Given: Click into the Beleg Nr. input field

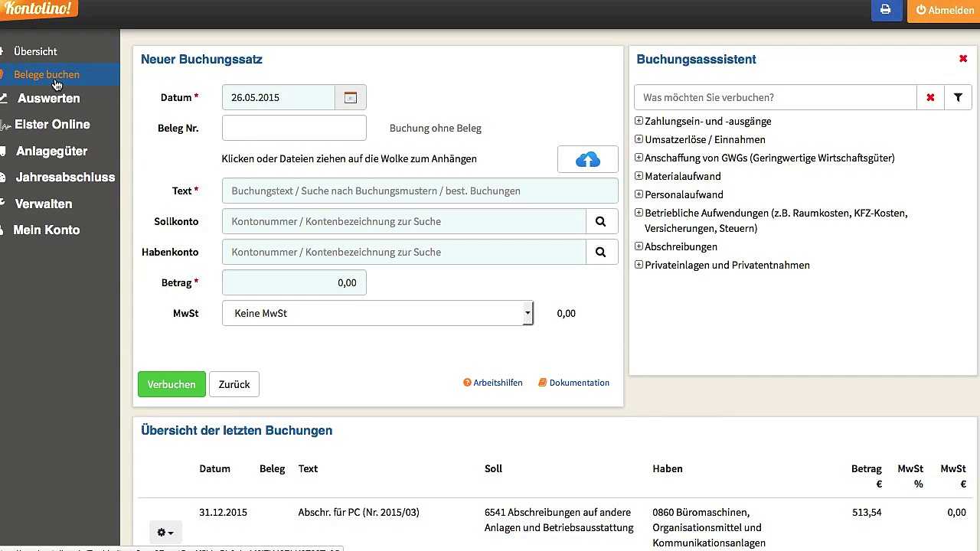Looking at the screenshot, I should tap(294, 128).
